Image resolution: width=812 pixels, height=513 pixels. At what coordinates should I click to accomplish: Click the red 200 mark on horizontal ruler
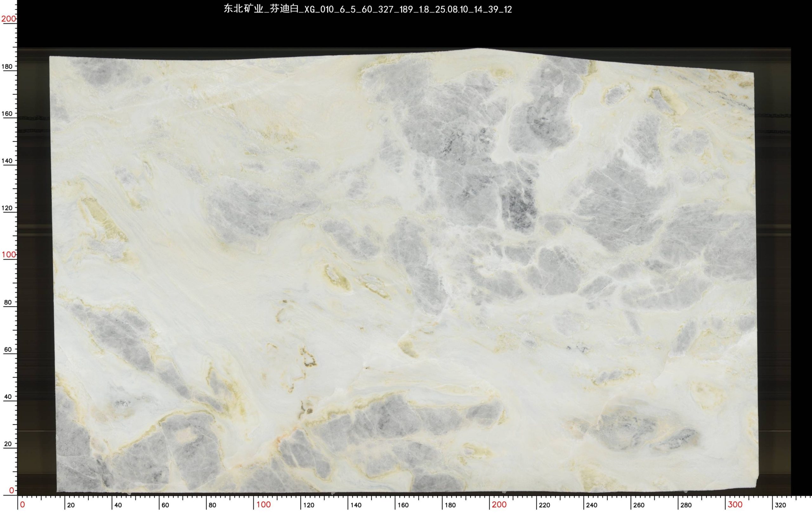499,504
